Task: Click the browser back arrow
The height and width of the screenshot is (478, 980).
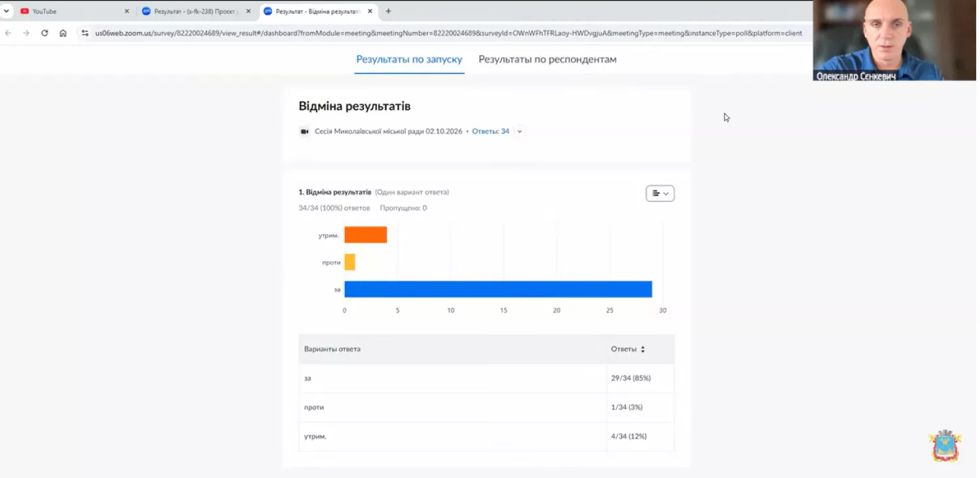Action: 8,33
